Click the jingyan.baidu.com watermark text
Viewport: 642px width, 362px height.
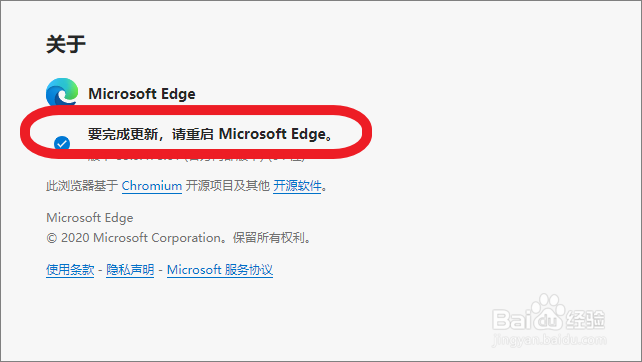coord(549,340)
